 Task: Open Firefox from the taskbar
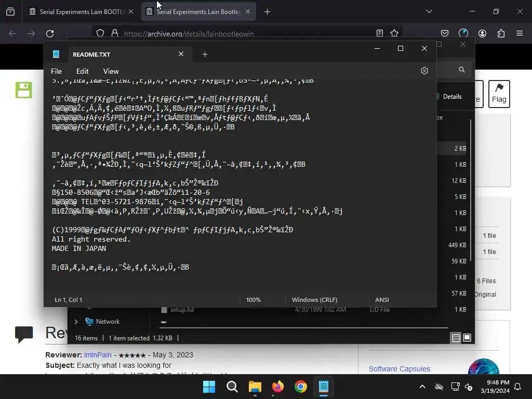point(278,387)
